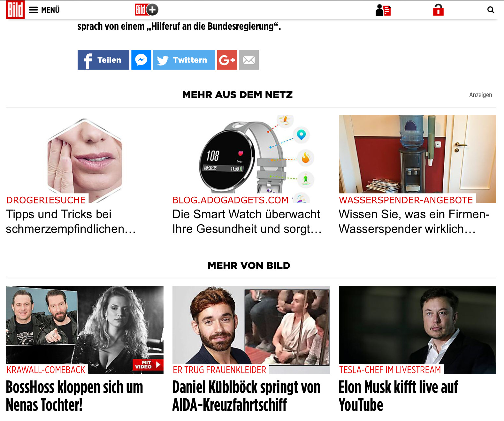Image resolution: width=504 pixels, height=421 pixels.
Task: Open BossHoss kloppen sich headline
Action: (74, 396)
